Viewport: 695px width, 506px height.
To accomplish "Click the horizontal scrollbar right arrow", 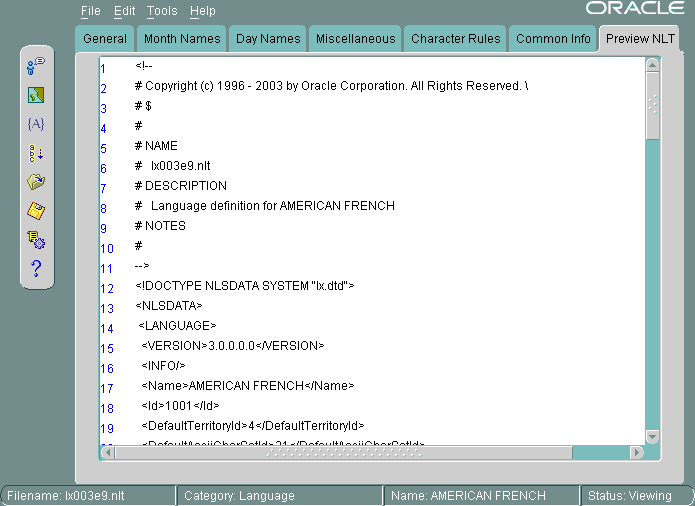I will click(x=636, y=453).
